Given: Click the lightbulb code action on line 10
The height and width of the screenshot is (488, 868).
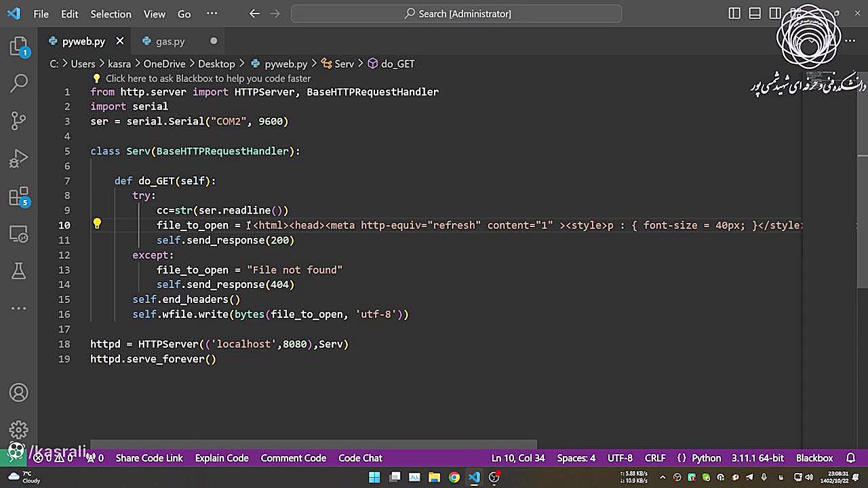Looking at the screenshot, I should click(x=97, y=224).
